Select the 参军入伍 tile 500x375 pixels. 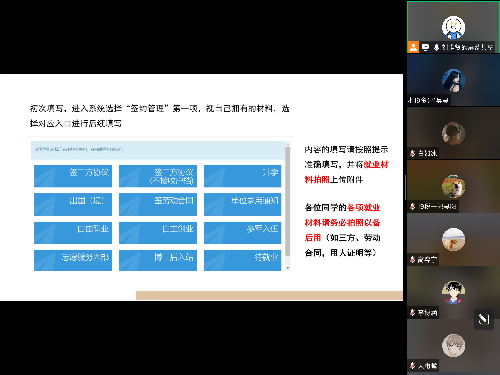click(x=242, y=233)
